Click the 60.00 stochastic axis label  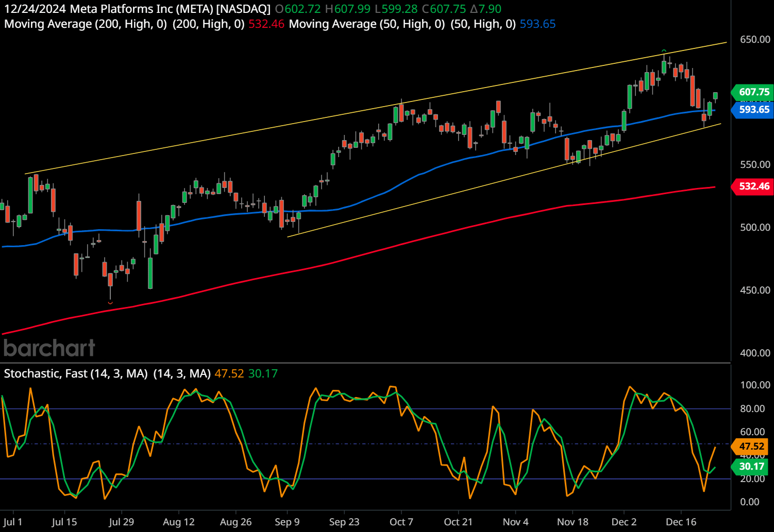(752, 432)
